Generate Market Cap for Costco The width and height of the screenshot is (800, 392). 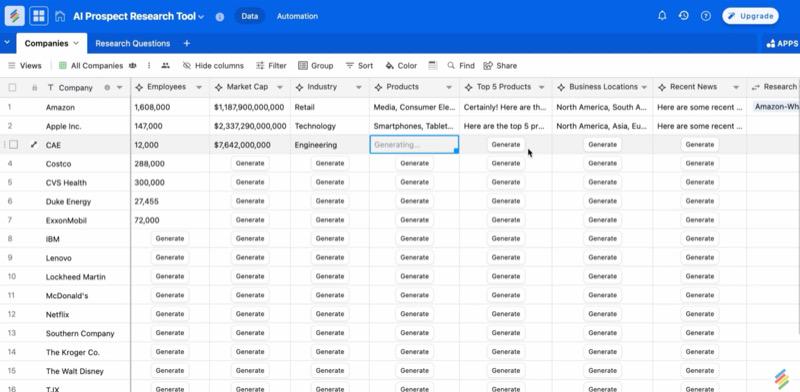250,163
